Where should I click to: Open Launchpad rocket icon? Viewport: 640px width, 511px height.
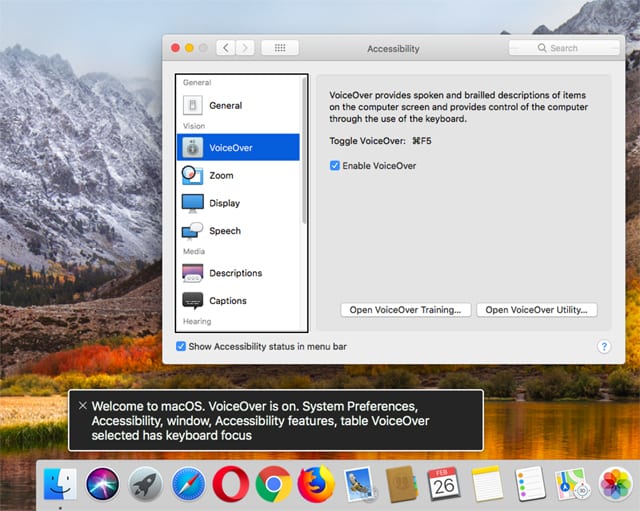(x=145, y=484)
